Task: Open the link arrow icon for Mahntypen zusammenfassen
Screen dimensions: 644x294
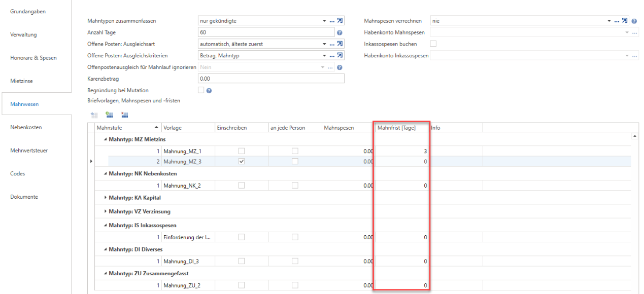Action: click(341, 21)
